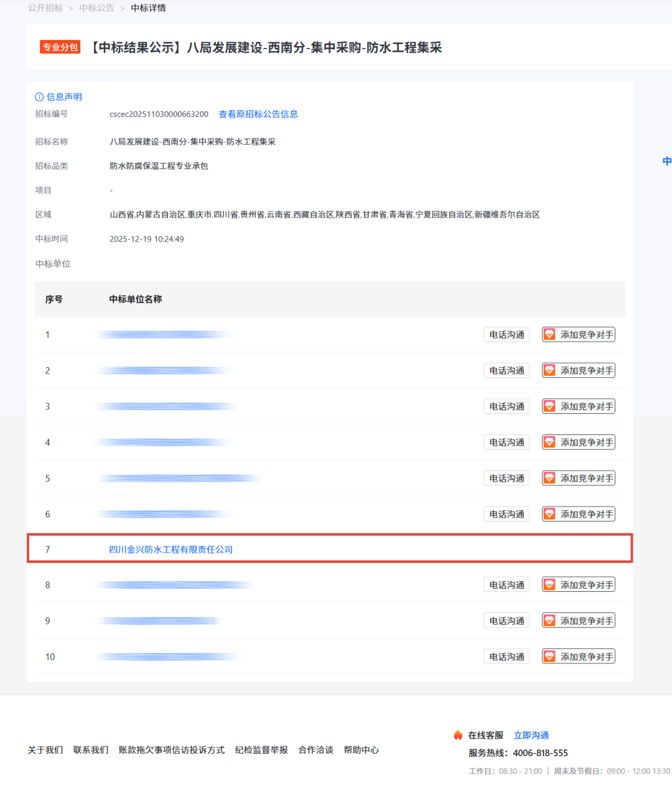Click the 信息声明 info icon
Screen dimensions: 672x786
(38, 97)
